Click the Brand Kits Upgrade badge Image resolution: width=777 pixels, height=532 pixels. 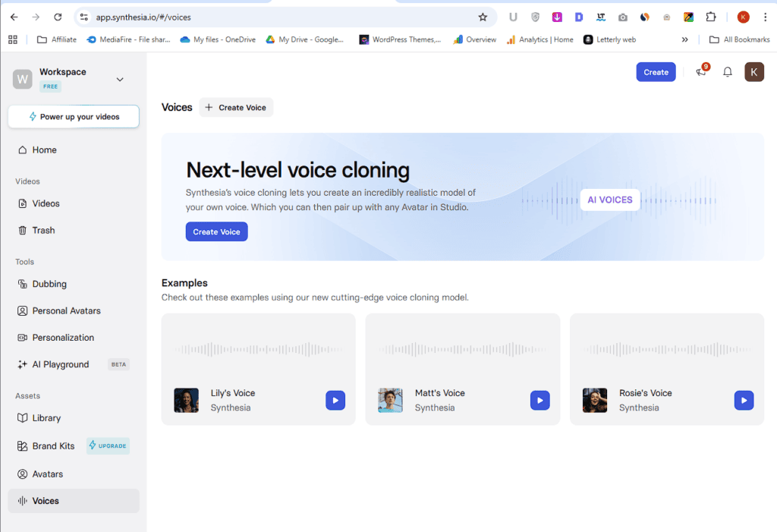[108, 445]
